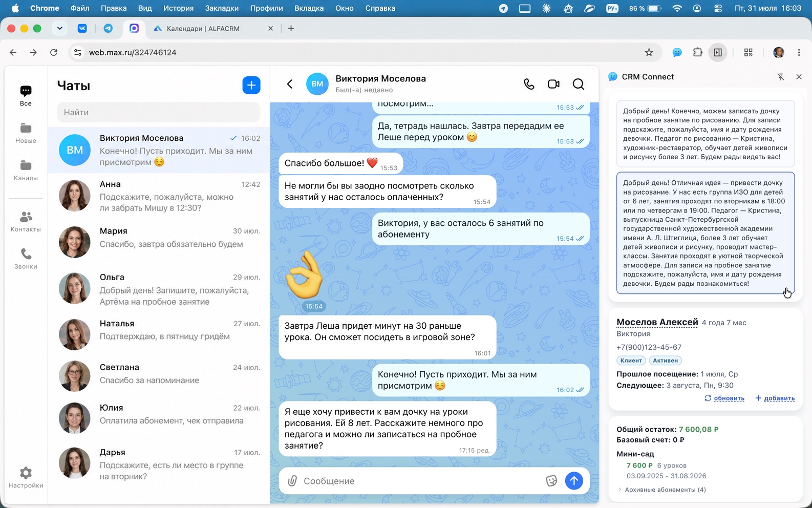812x508 pixels.
Task: Open the sticker picker in message field
Action: pyautogui.click(x=551, y=481)
